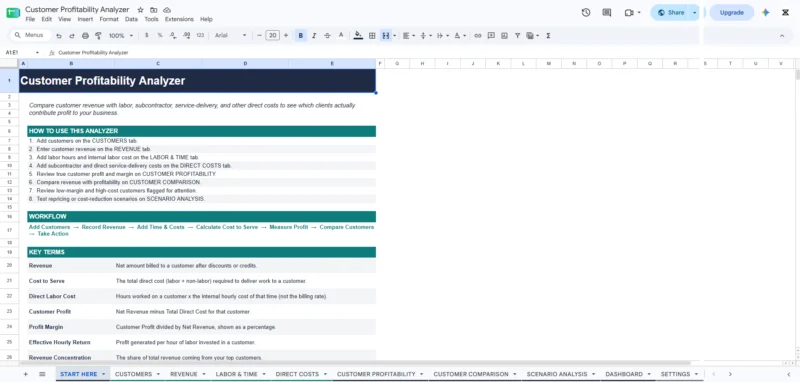Select the Customer Profitability Analyzer title cell

[197, 81]
